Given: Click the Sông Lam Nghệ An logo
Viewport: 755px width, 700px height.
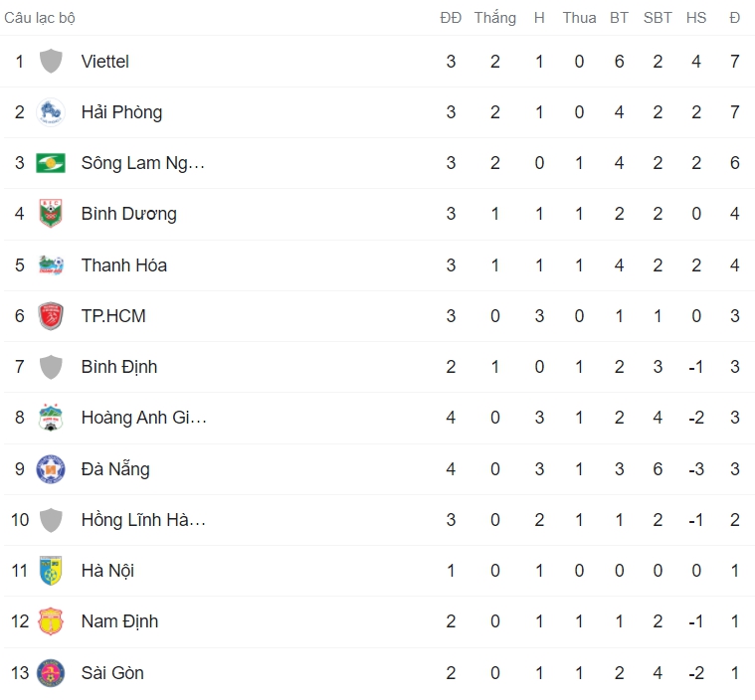Looking at the screenshot, I should pyautogui.click(x=51, y=163).
